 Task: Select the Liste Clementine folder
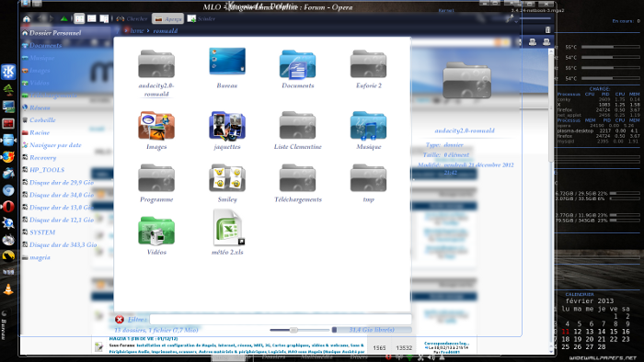click(x=298, y=126)
